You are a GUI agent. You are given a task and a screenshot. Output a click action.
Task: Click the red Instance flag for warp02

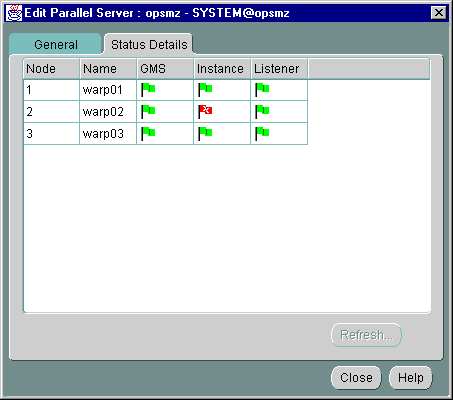tap(205, 111)
